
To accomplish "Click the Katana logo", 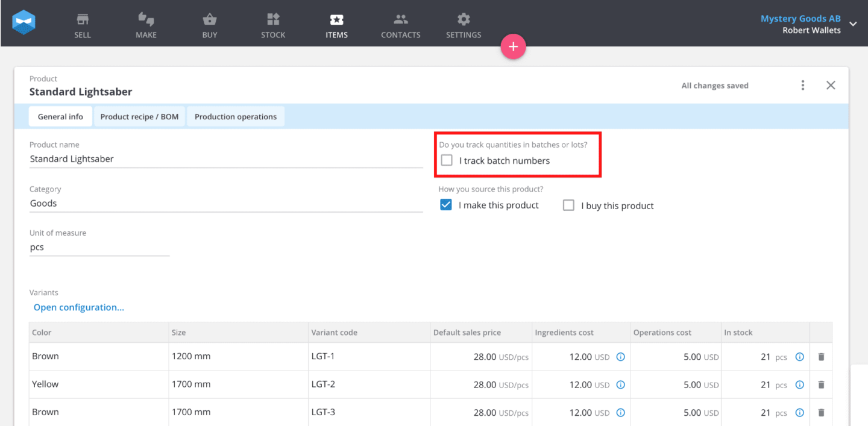I will click(24, 23).
